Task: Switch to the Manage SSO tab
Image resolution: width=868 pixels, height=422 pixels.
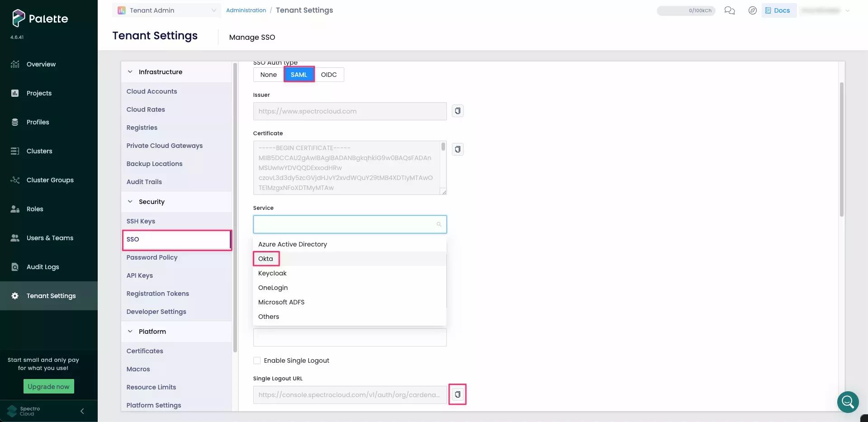Action: coord(252,37)
